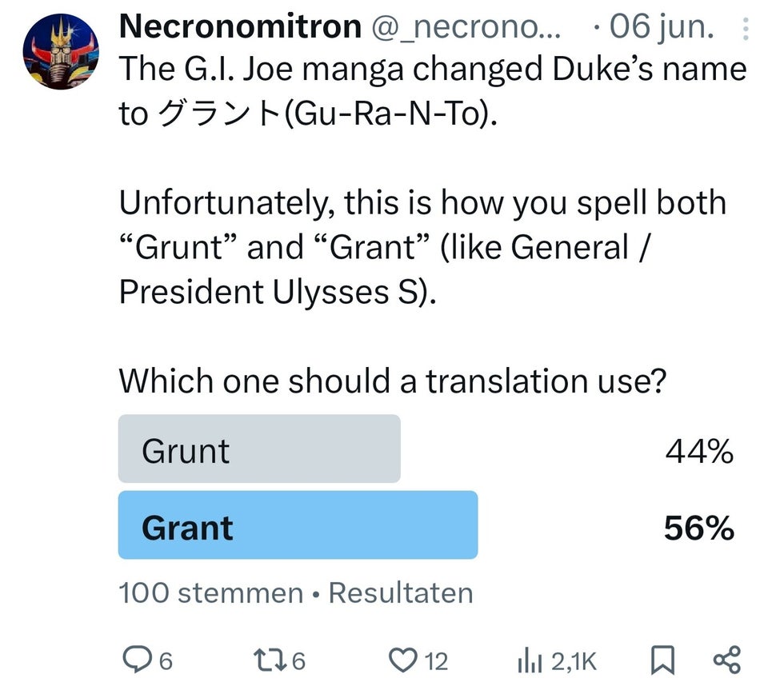Click the 56% result for Grant

point(699,528)
